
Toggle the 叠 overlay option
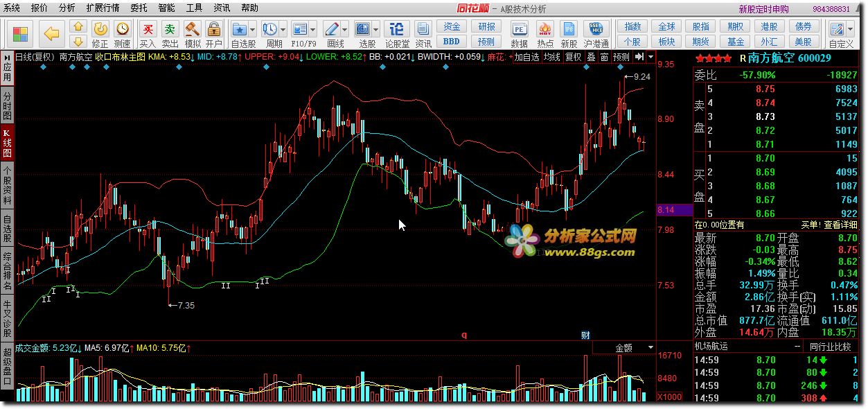tap(591, 57)
